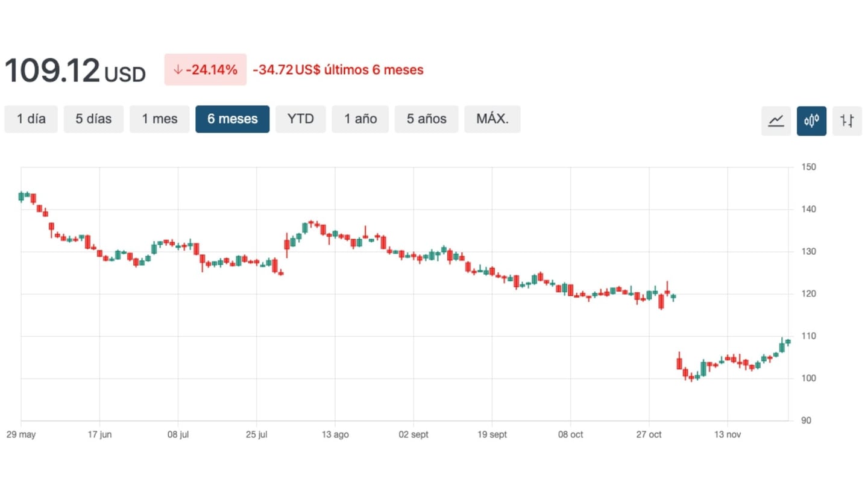
Task: Click the "13 ago" date axis label
Action: (335, 434)
